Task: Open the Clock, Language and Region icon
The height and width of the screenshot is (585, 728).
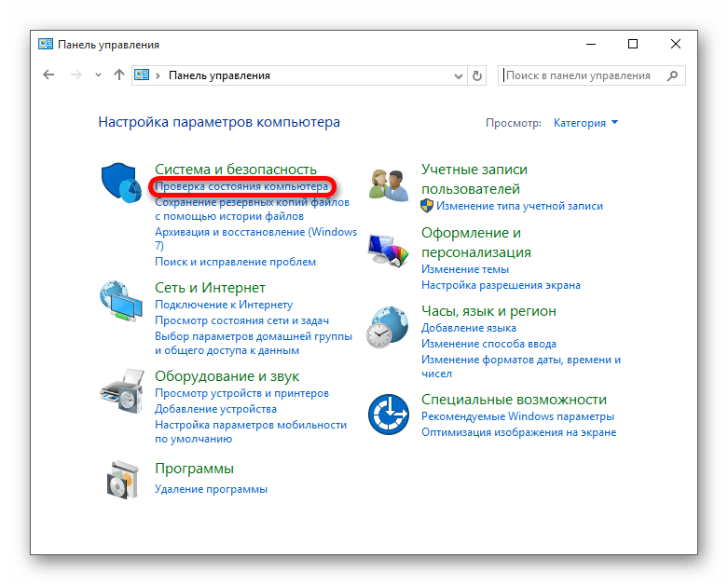Action: pyautogui.click(x=387, y=327)
